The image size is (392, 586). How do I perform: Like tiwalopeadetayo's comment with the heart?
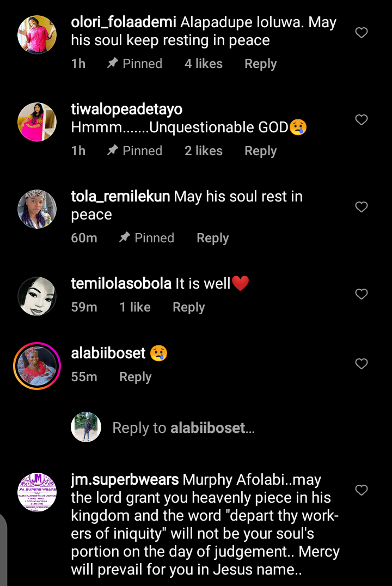(x=362, y=120)
